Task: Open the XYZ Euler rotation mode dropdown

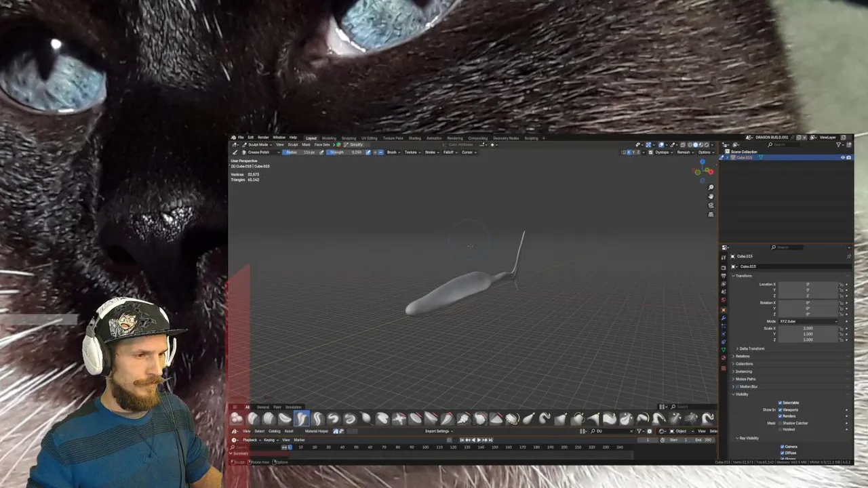Action: click(808, 321)
